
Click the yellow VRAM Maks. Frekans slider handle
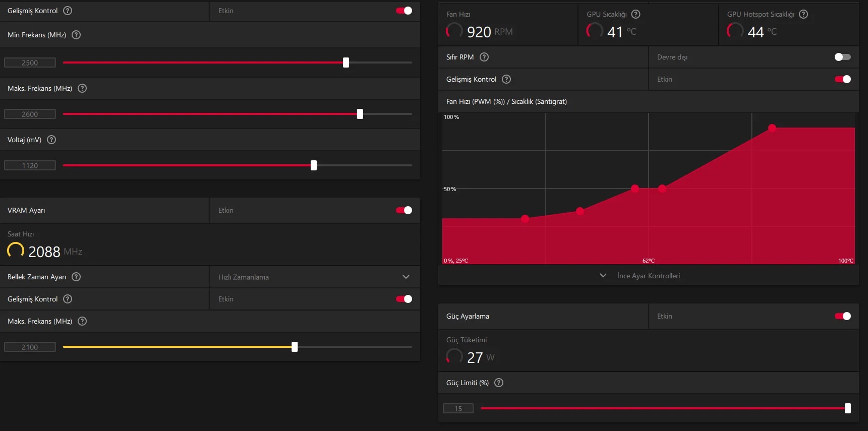(x=295, y=347)
